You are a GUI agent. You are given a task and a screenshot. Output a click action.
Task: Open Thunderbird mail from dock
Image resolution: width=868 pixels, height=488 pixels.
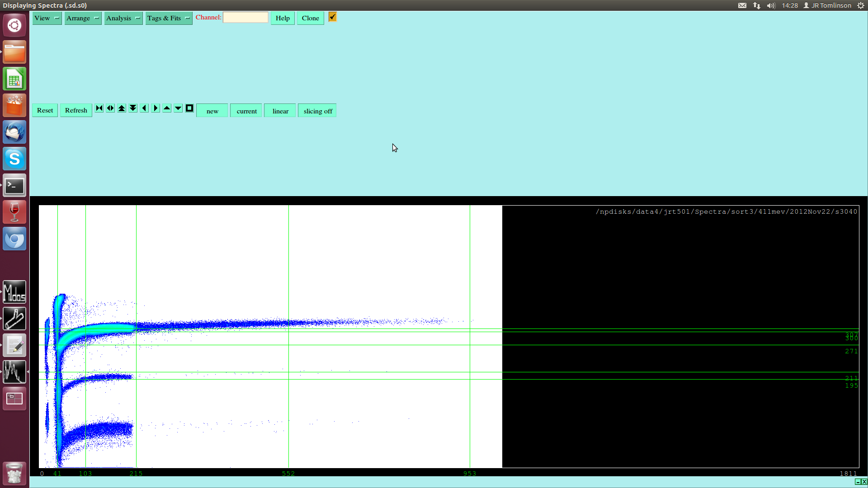(x=14, y=132)
